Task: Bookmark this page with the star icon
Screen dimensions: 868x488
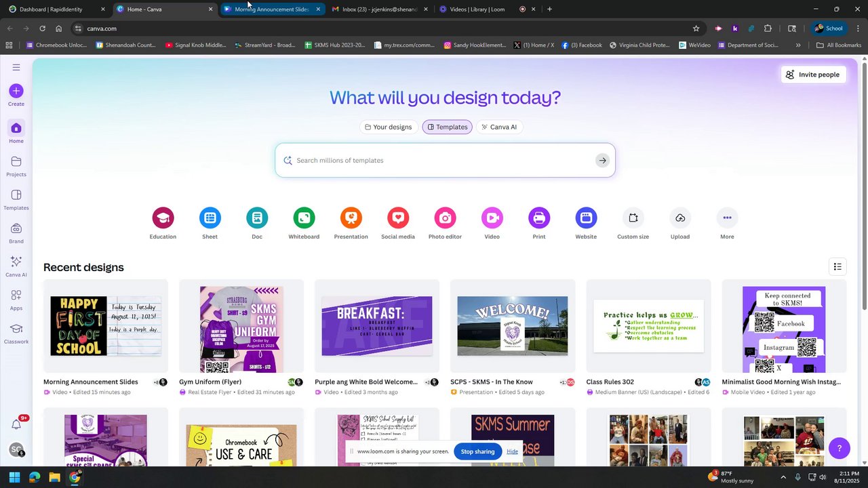Action: pyautogui.click(x=696, y=28)
